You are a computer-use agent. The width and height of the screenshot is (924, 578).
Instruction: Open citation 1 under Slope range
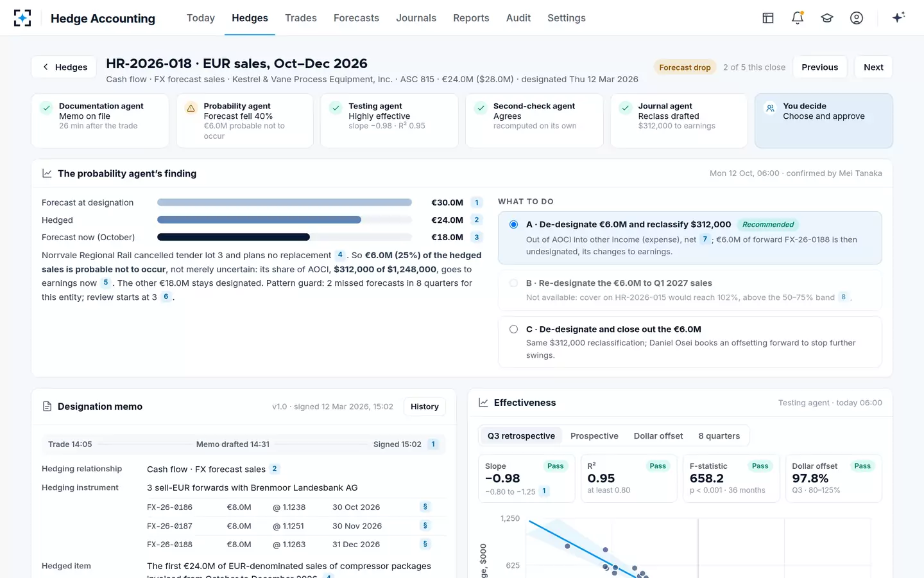(544, 491)
